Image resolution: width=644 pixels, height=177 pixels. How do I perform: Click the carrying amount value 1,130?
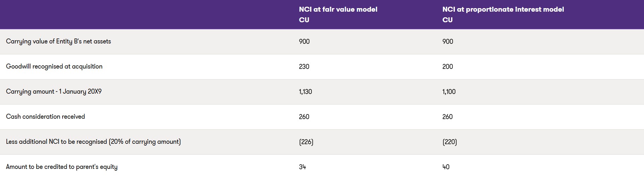[x=305, y=92]
